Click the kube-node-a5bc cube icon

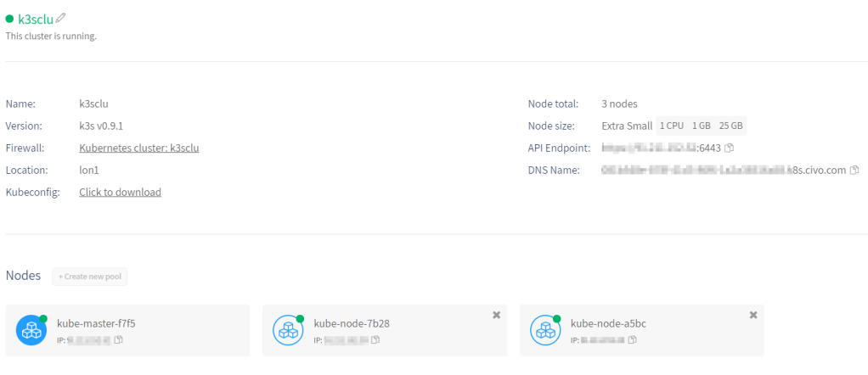546,331
